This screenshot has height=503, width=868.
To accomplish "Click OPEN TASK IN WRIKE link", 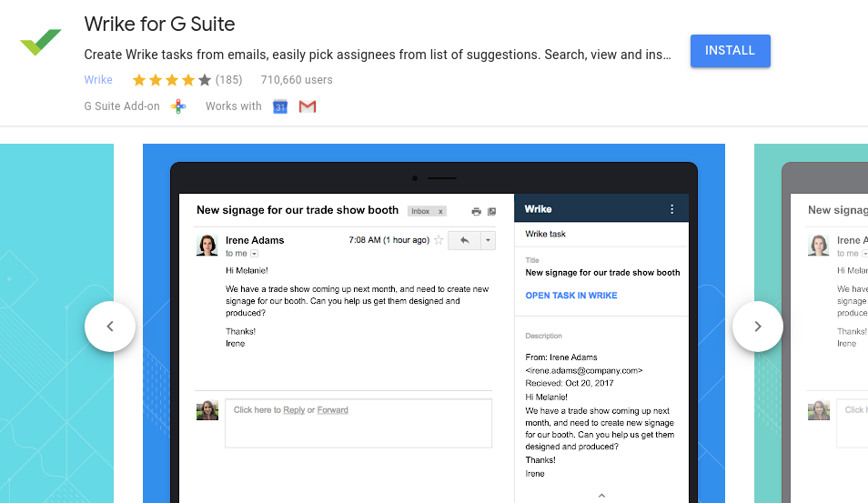I will coord(571,296).
